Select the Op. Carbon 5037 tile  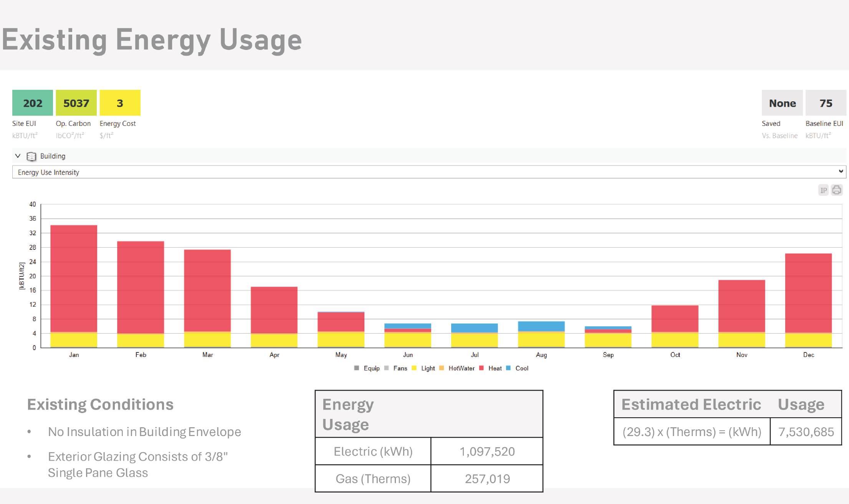pyautogui.click(x=76, y=103)
